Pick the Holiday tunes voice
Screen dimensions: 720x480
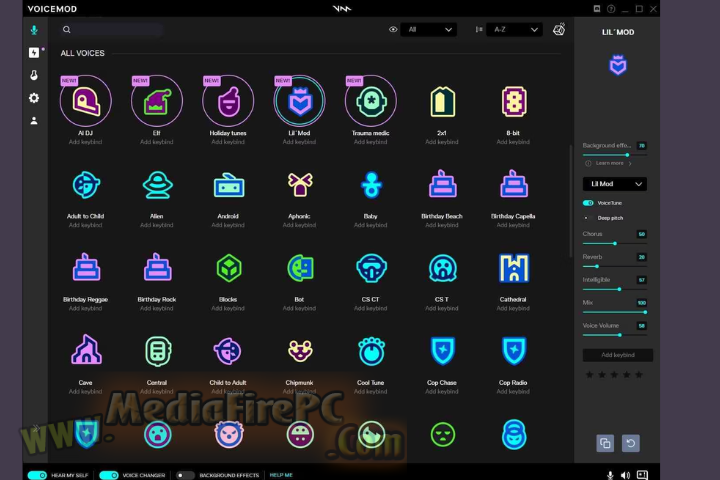pos(228,101)
